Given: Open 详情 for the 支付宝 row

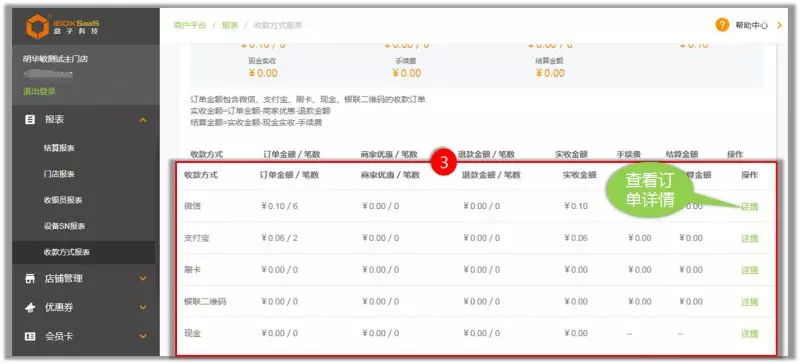Looking at the screenshot, I should [749, 238].
